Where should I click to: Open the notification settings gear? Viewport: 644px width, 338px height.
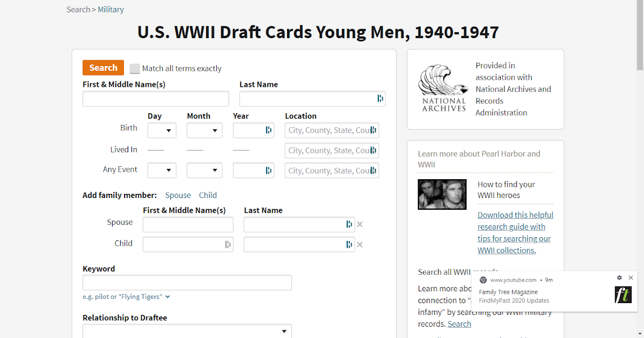(x=620, y=278)
